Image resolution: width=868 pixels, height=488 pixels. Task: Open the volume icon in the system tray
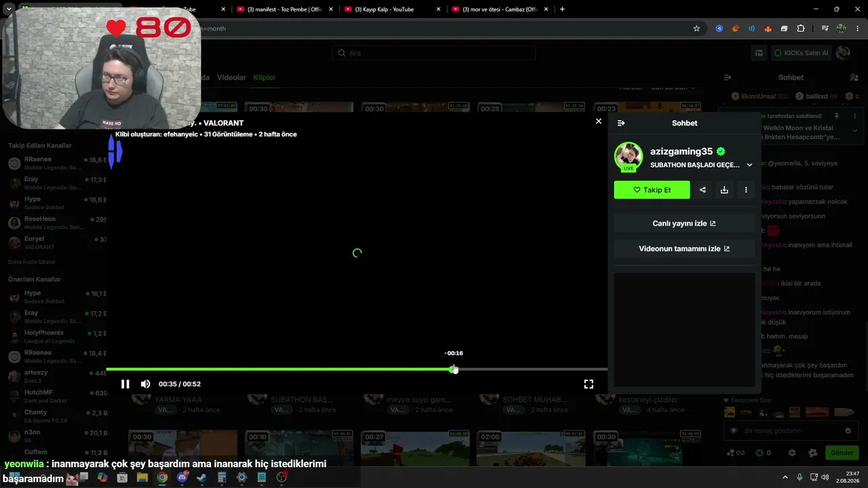pyautogui.click(x=825, y=477)
